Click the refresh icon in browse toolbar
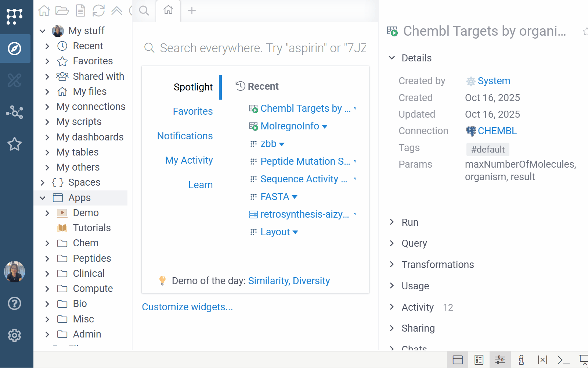Screen dimensions: 588x368 point(98,11)
